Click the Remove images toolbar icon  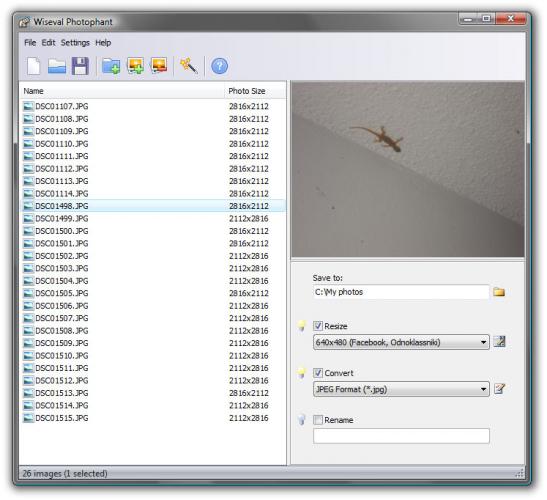[x=159, y=65]
